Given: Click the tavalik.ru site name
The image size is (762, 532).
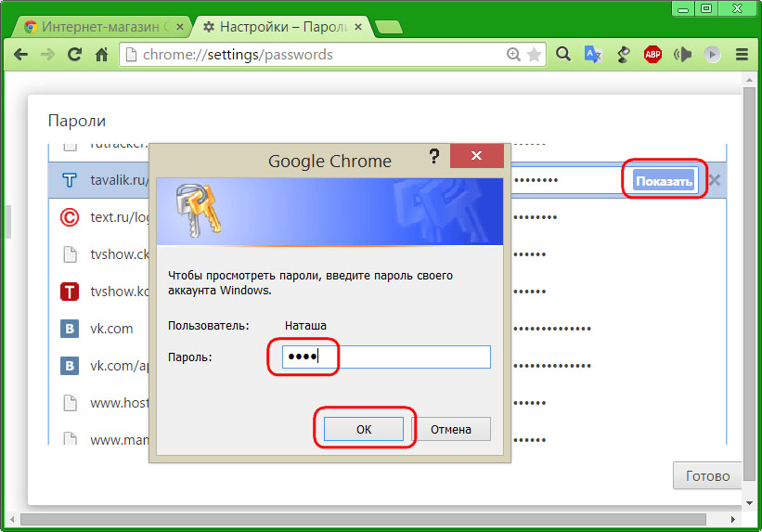Looking at the screenshot, I should [120, 180].
